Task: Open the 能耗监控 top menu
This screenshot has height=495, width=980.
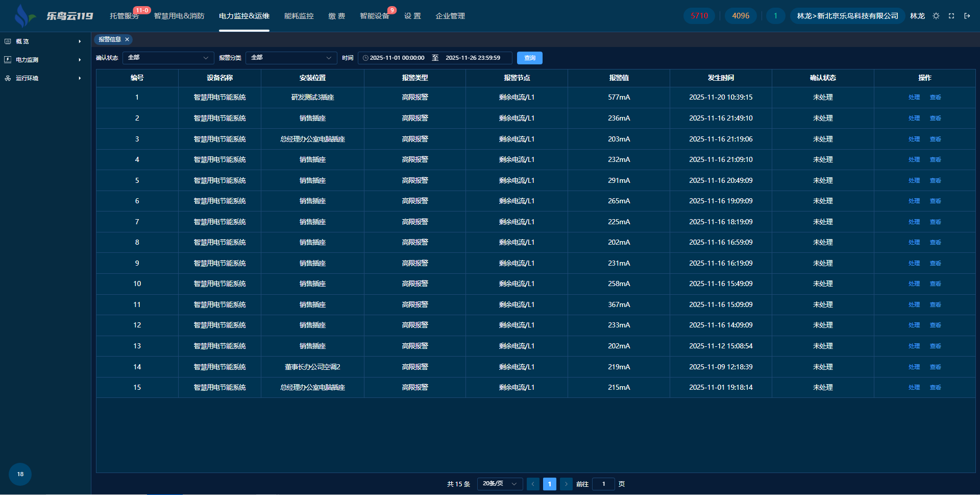Action: [299, 16]
